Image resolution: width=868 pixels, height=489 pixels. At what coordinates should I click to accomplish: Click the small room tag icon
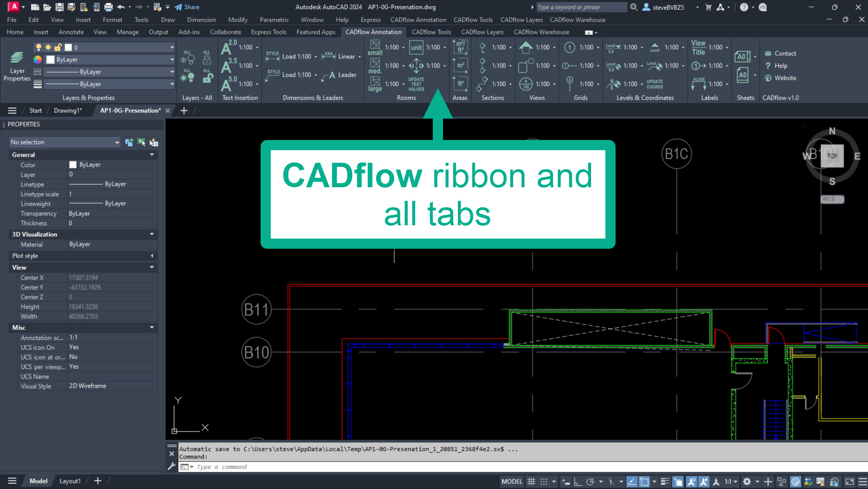(375, 48)
